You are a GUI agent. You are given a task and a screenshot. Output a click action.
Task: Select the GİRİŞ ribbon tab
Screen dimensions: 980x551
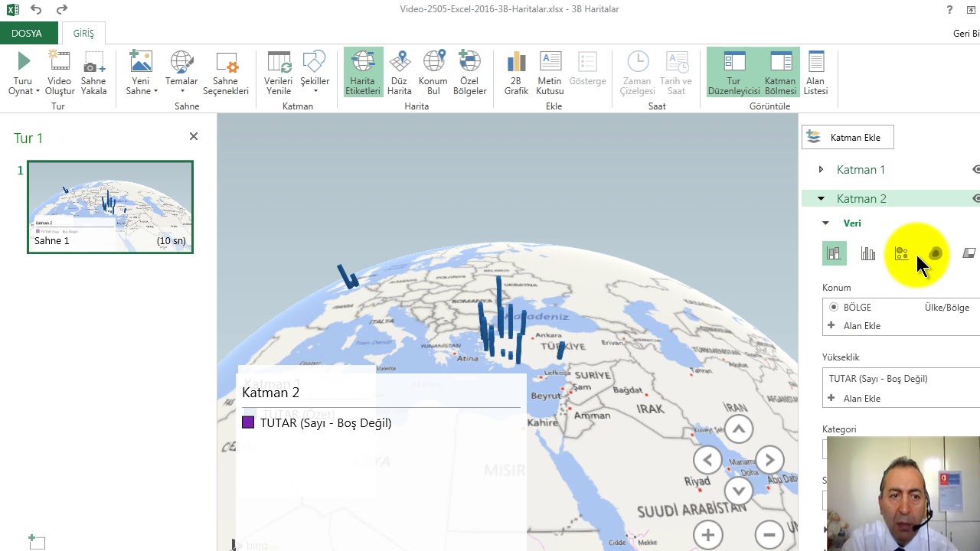(83, 34)
